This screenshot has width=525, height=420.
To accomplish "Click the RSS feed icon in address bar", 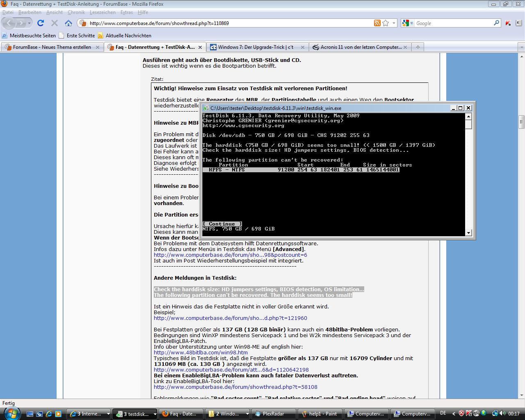I will point(377,23).
